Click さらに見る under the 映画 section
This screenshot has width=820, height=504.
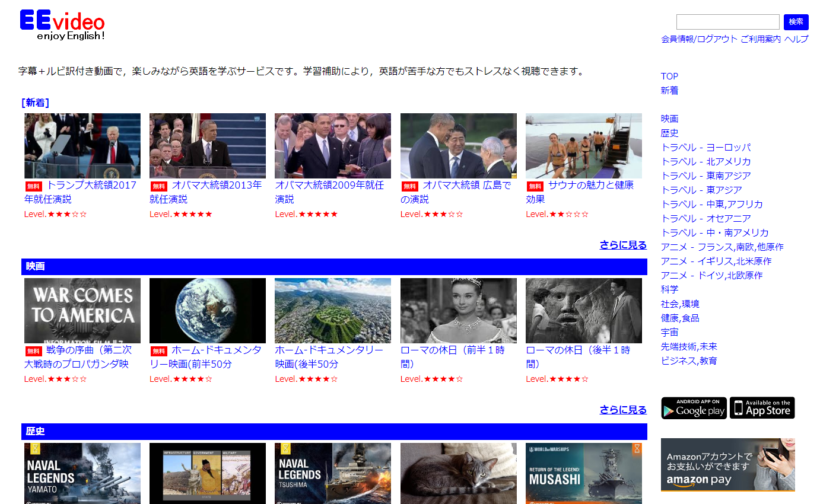623,410
